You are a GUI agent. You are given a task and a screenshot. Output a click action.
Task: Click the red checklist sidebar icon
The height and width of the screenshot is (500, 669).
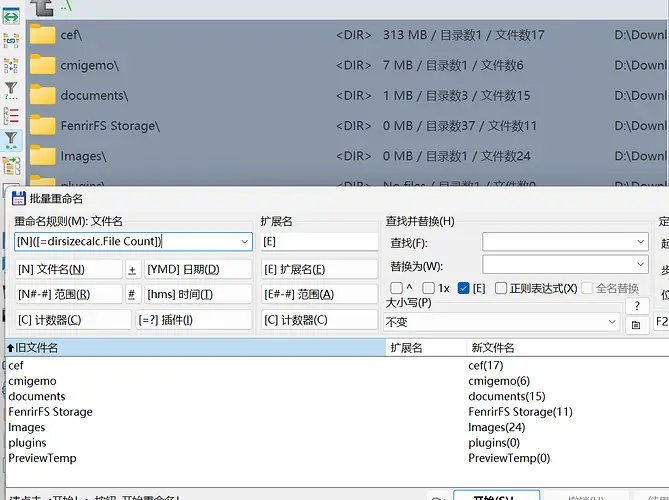pos(12,114)
